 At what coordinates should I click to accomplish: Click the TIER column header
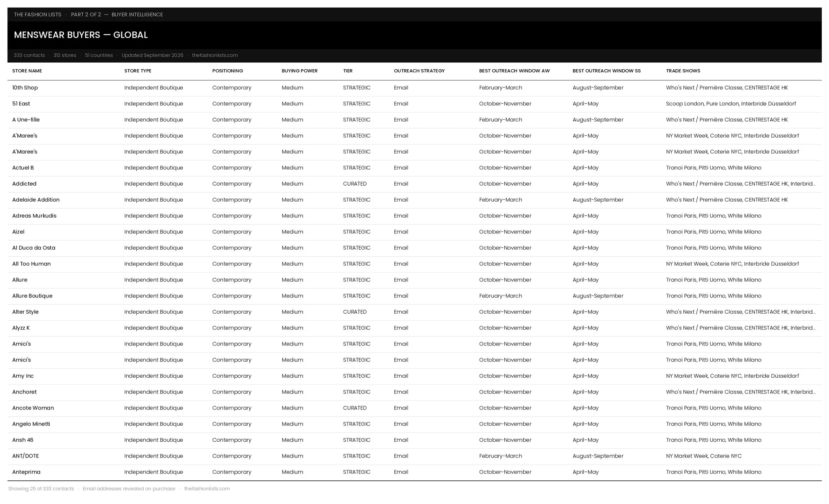point(348,71)
